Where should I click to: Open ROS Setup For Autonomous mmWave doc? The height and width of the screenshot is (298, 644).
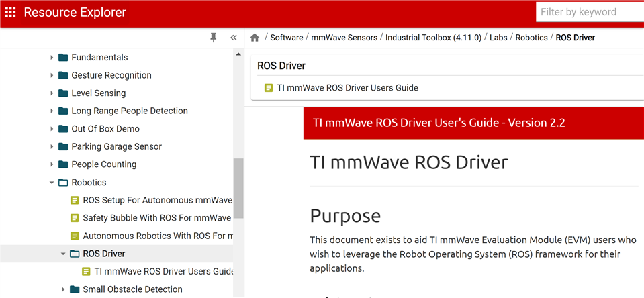pyautogui.click(x=158, y=200)
